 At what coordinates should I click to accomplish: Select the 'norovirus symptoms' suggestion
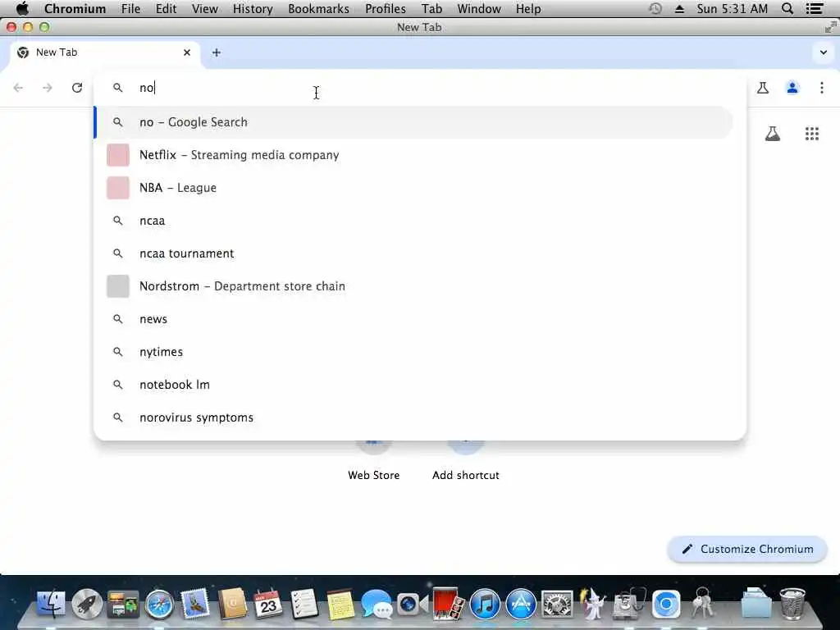(x=413, y=418)
